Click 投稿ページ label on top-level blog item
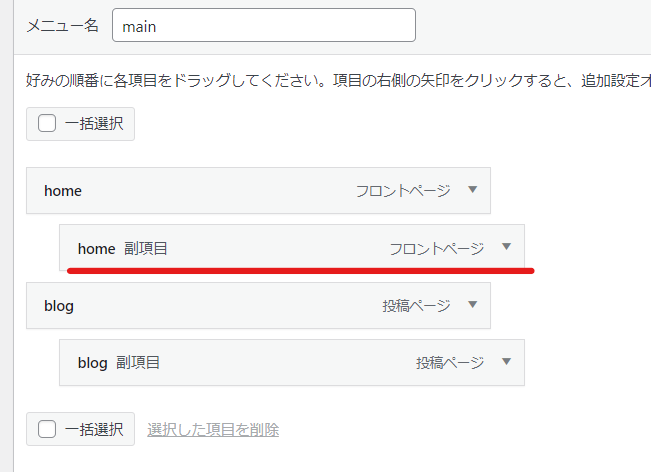 pyautogui.click(x=416, y=305)
